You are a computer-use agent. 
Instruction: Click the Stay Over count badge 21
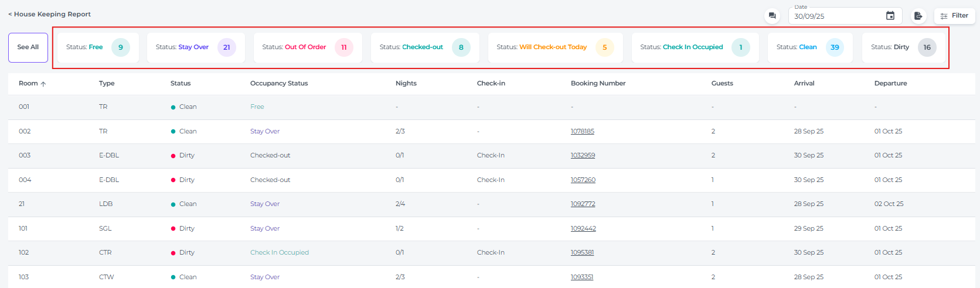click(x=226, y=47)
